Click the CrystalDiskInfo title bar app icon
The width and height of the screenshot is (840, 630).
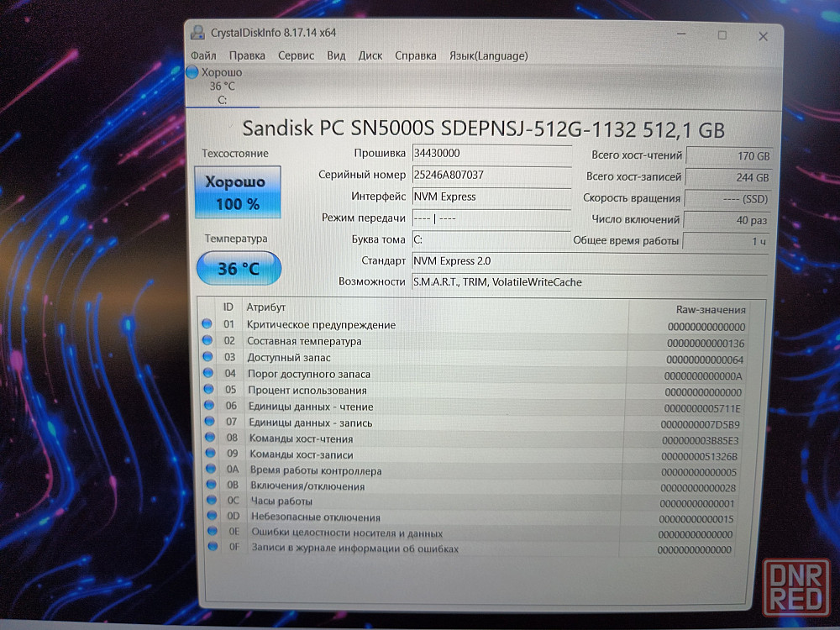[x=197, y=33]
